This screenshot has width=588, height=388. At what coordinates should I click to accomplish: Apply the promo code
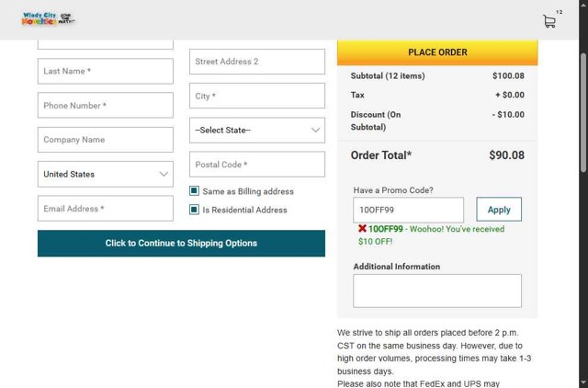click(x=499, y=210)
